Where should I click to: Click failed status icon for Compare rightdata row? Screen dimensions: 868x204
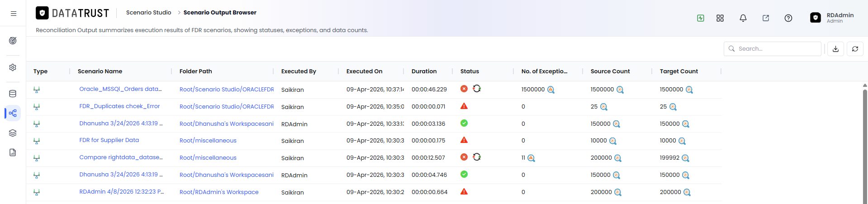464,157
